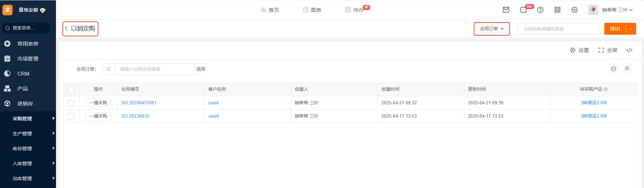Open the settings gear in top bar

click(574, 10)
